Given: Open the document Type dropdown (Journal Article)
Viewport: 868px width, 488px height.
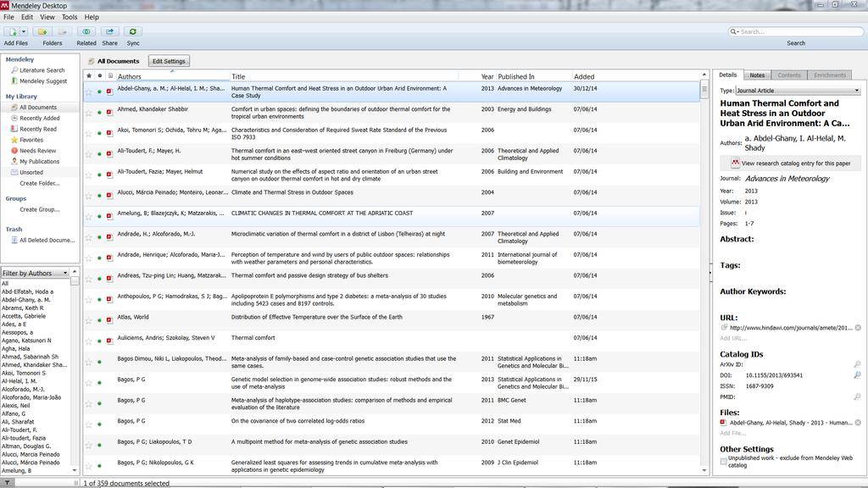Looking at the screenshot, I should (x=798, y=90).
